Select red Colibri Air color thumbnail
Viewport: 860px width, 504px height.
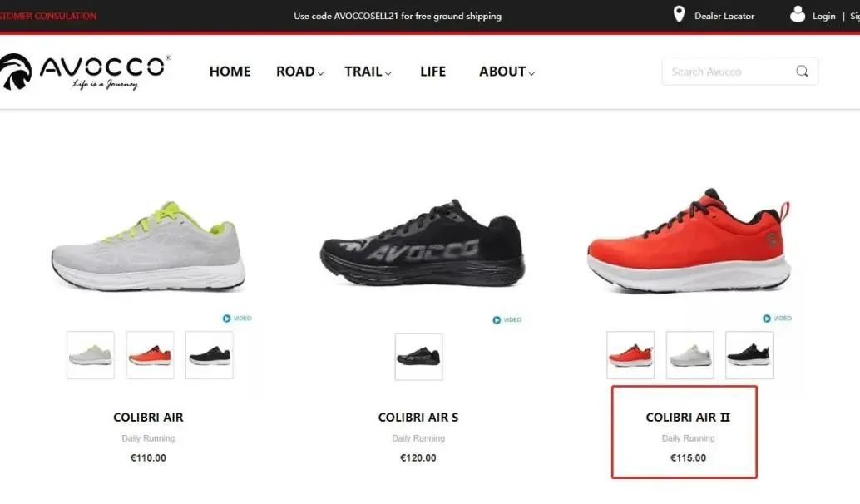[150, 355]
